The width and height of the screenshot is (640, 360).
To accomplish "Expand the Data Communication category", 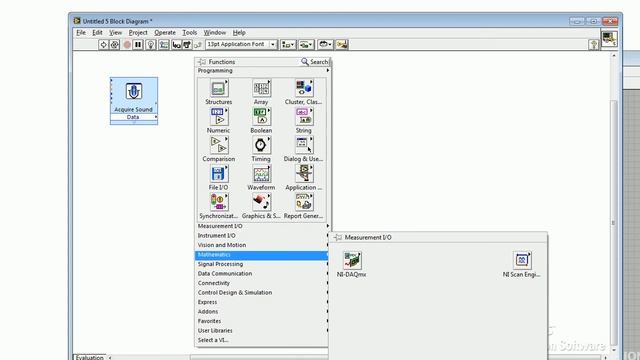I will 262,273.
